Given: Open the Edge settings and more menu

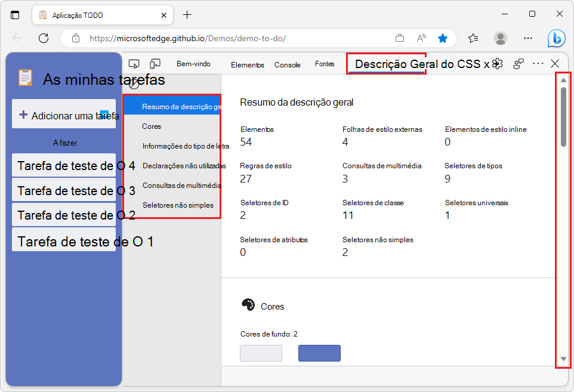Looking at the screenshot, I should (528, 38).
